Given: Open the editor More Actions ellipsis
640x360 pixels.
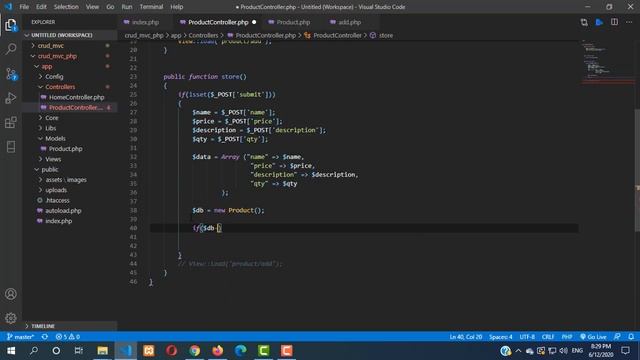Looking at the screenshot, I should pyautogui.click(x=629, y=22).
